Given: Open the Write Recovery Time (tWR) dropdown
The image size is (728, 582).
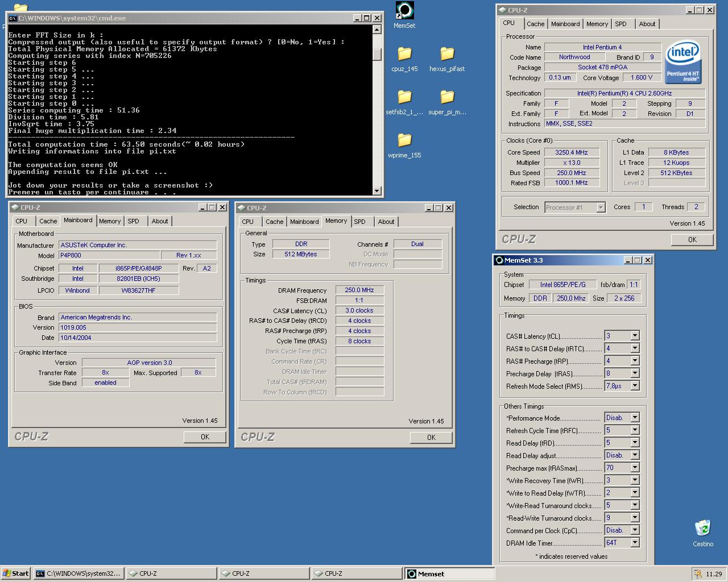Looking at the screenshot, I should pos(635,480).
